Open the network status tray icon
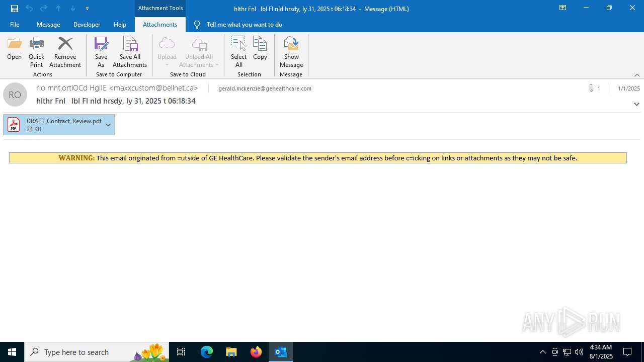This screenshot has height=362, width=644. click(567, 352)
